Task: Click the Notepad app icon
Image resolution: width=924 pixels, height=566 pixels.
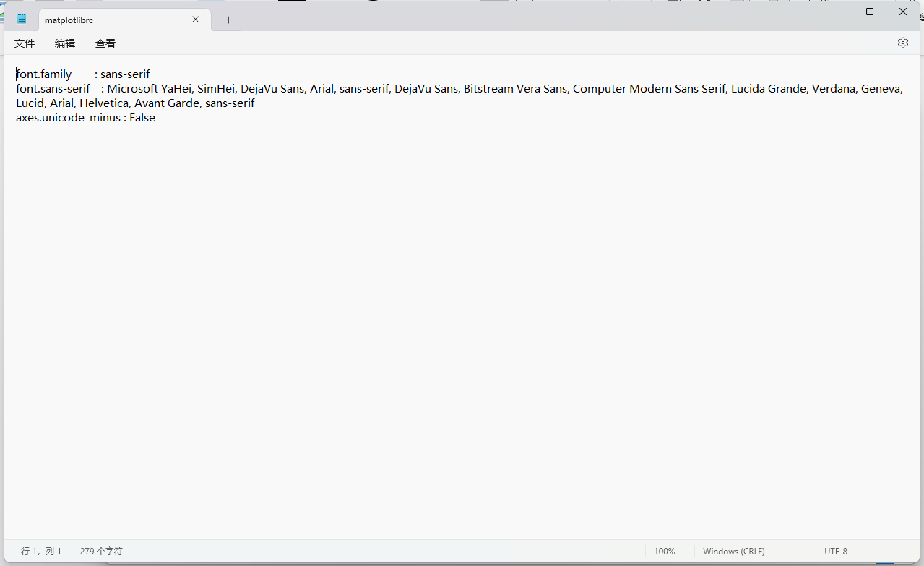Action: 22,20
